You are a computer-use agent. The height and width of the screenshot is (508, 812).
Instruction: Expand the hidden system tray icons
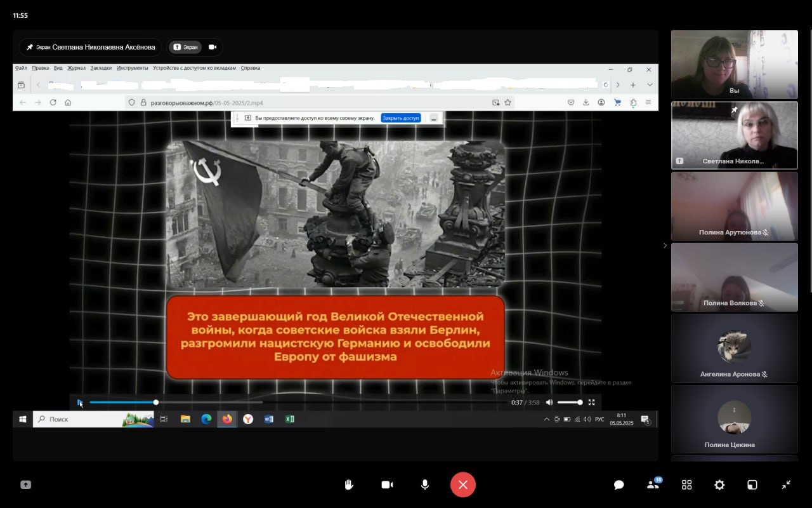[x=547, y=419]
